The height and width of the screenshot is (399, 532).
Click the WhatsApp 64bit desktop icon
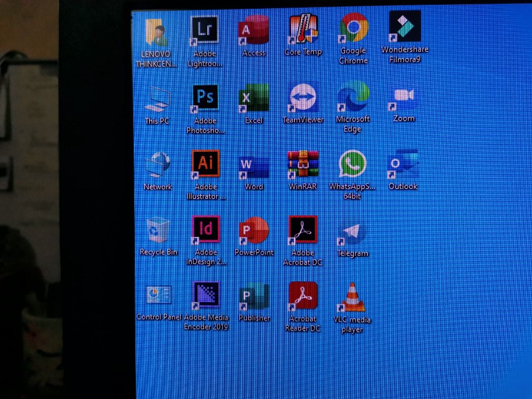(353, 165)
